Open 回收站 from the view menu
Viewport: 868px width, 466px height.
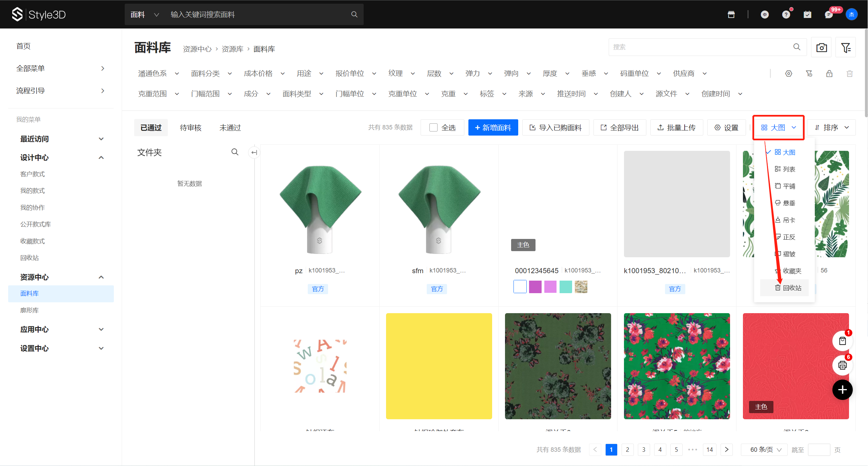pyautogui.click(x=785, y=288)
